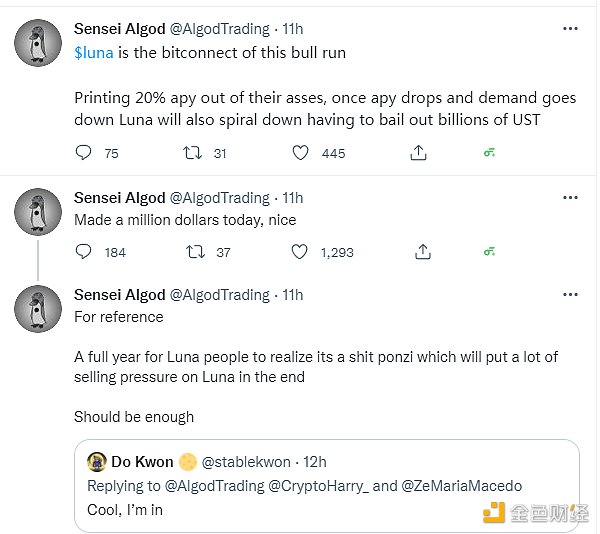Open the 11h timestamp of million dollars tweet
The width and height of the screenshot is (600, 534).
point(293,198)
